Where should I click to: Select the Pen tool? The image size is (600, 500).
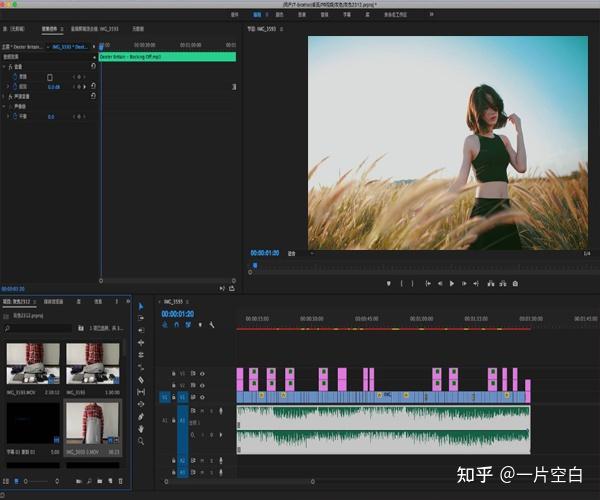[x=140, y=417]
